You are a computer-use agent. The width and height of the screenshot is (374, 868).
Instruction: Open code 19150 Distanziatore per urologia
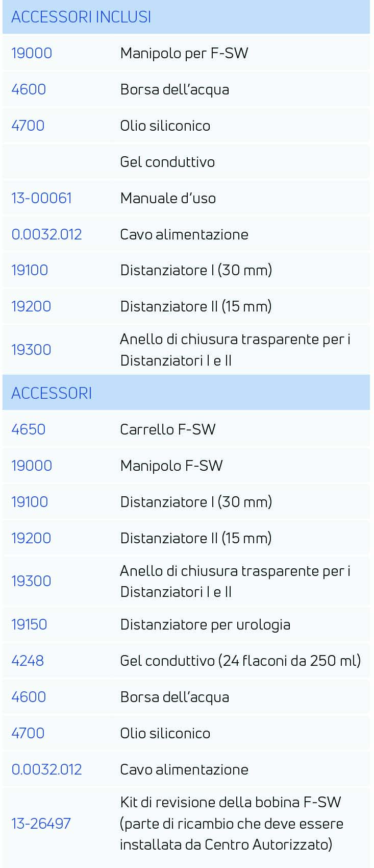pyautogui.click(x=29, y=624)
